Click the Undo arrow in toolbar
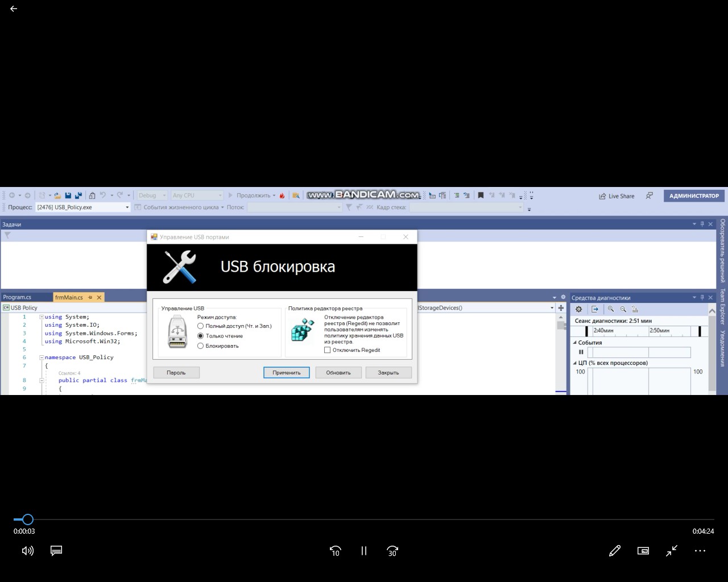 [x=103, y=196]
